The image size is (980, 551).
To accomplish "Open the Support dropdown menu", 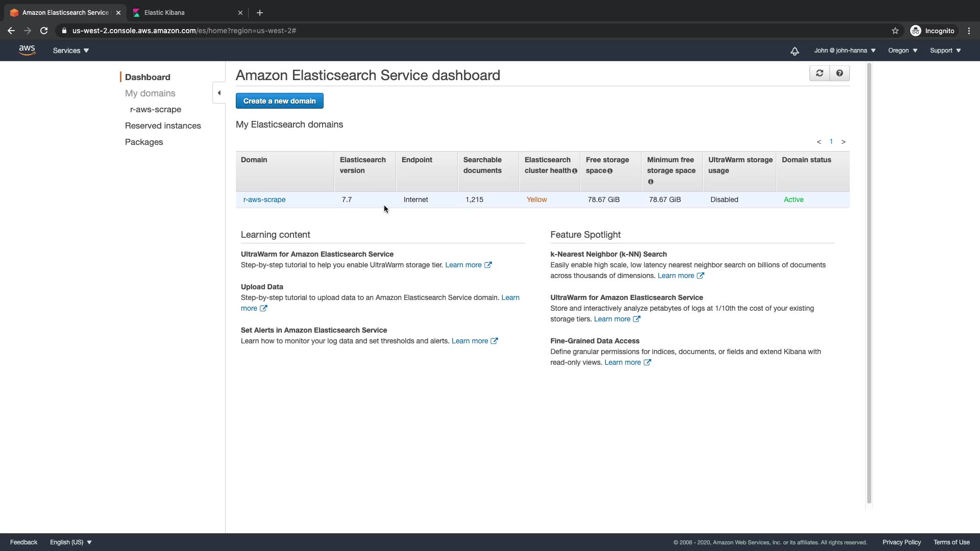I will pos(945,51).
